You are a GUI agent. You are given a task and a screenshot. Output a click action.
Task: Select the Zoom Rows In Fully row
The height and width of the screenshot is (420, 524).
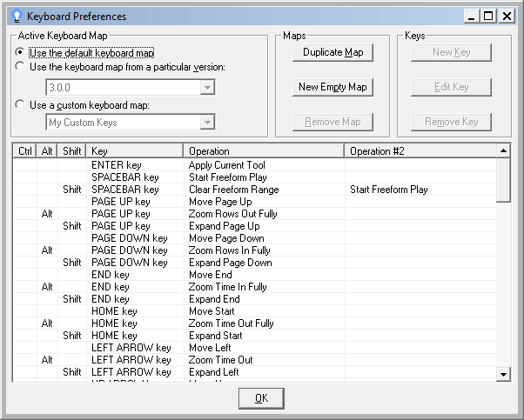coord(255,250)
